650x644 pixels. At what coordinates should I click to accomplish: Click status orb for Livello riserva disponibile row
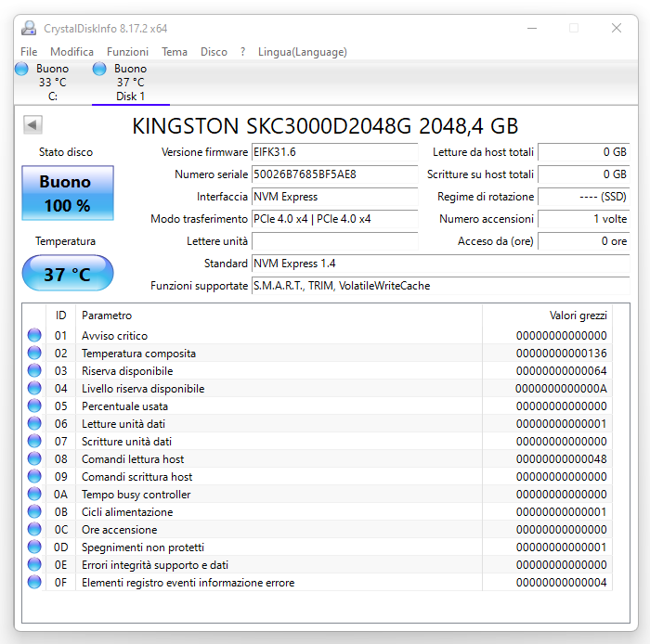[x=34, y=388]
